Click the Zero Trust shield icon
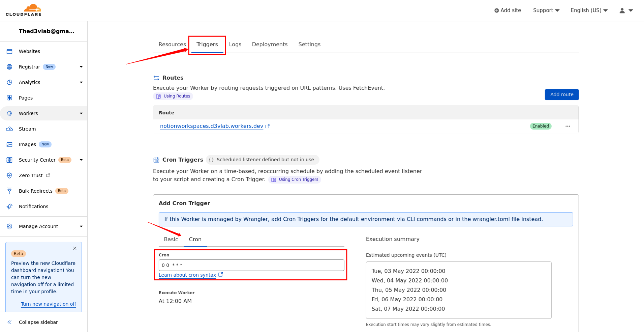Screen dimensions: 644x332 point(9,175)
